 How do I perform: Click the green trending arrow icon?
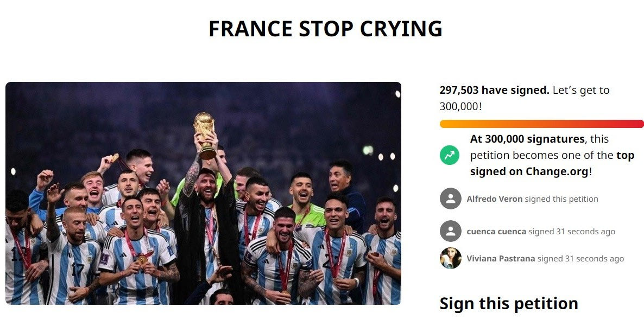[x=450, y=156]
